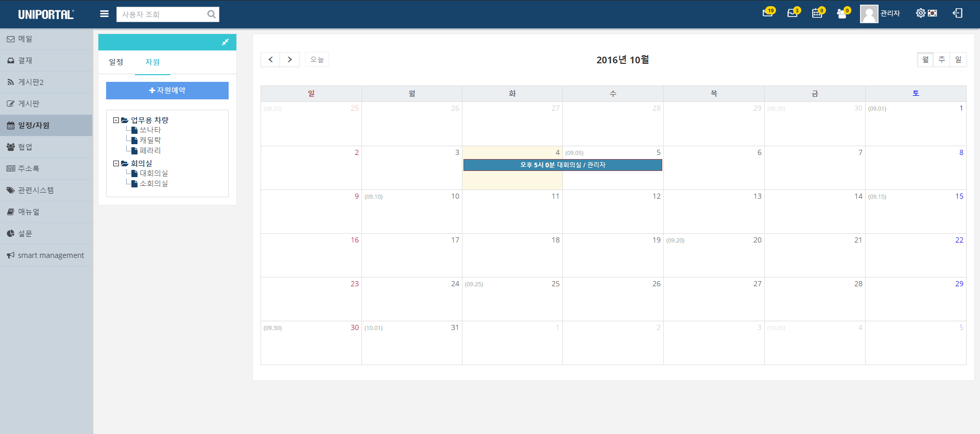Open the mail notifications icon with badge 19

pyautogui.click(x=768, y=13)
